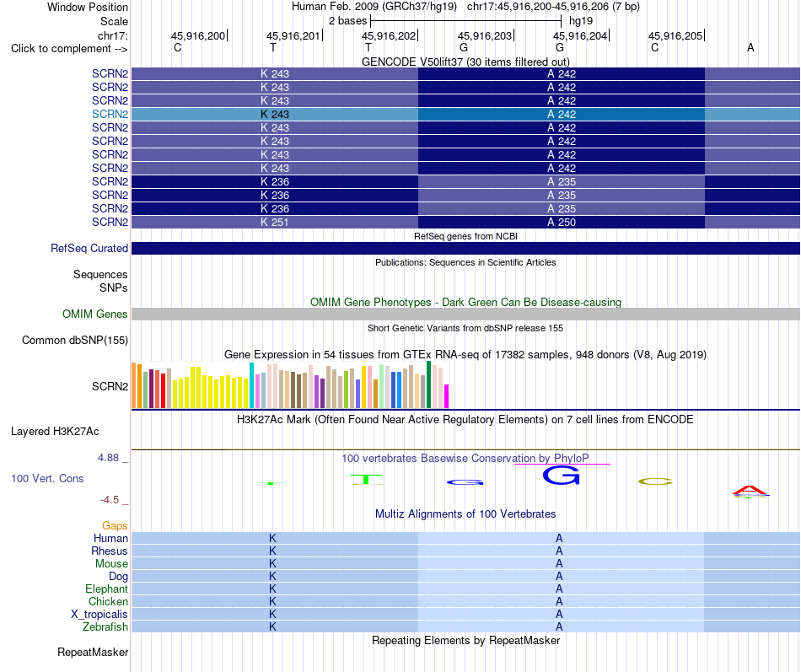Viewport: 801px width, 672px height.
Task: Click the X_tropicalis species label
Action: (99, 615)
